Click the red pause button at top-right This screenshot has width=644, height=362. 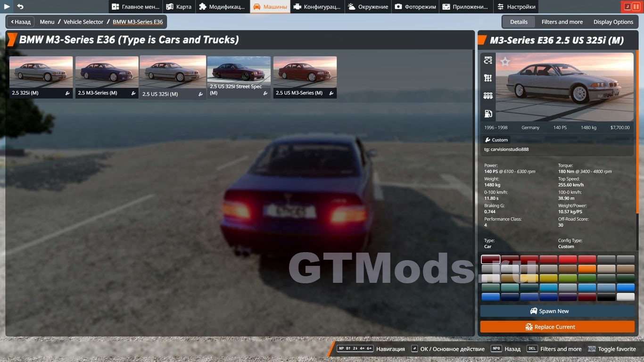point(636,7)
